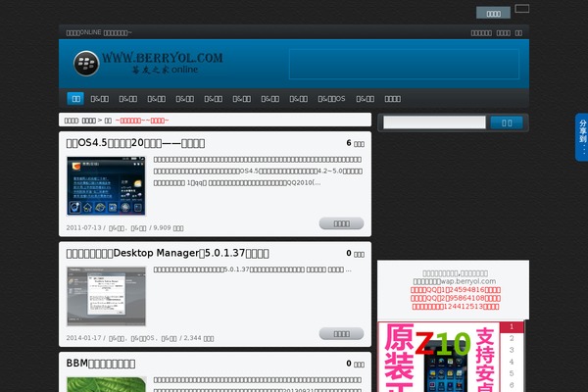The height and width of the screenshot is (392, 588).
Task: Open the 6 comments count on the OS4.5 article
Action: pyautogui.click(x=355, y=143)
